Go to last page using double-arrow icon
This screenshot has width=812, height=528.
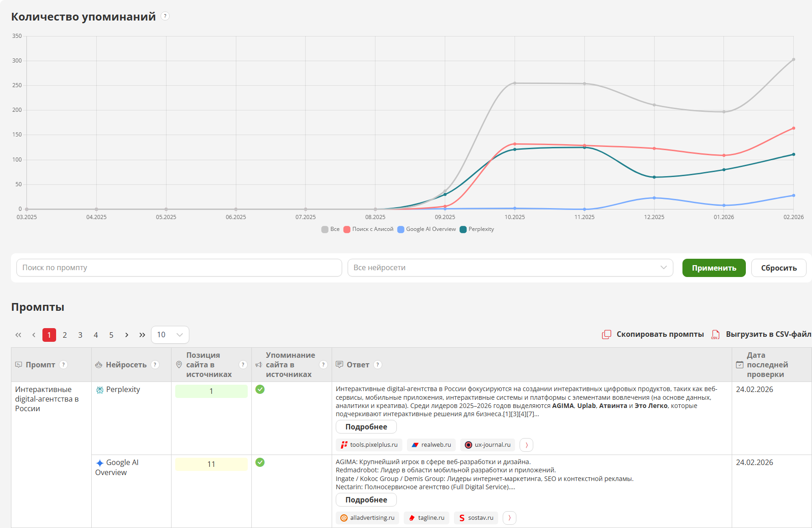[142, 335]
